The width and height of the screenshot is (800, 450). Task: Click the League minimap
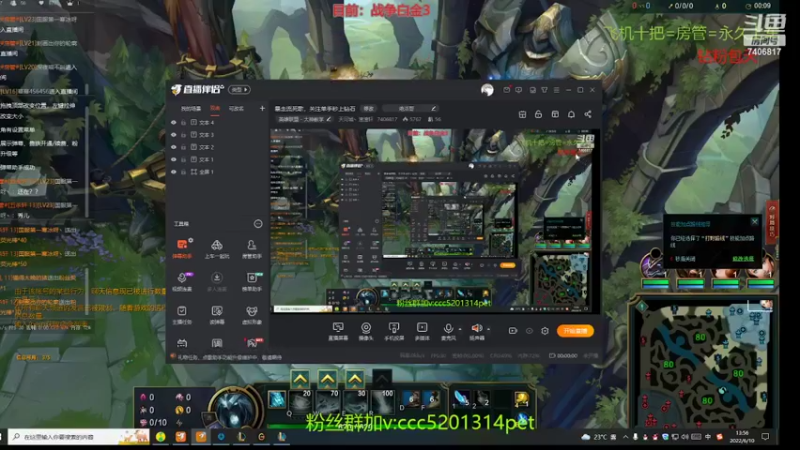[x=702, y=363]
